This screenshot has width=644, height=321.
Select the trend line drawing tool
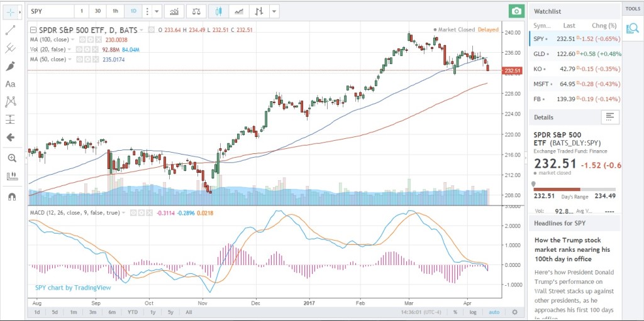11,30
